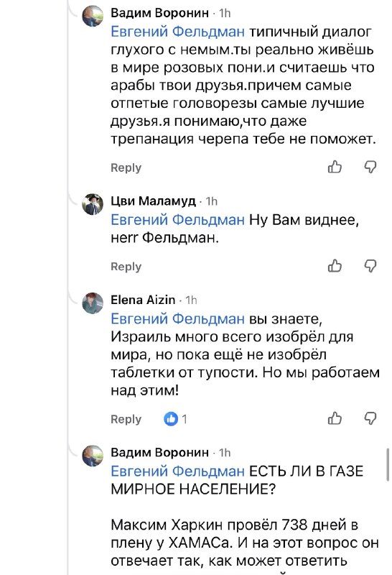Reply to Цви Маламуд's comment

(126, 267)
